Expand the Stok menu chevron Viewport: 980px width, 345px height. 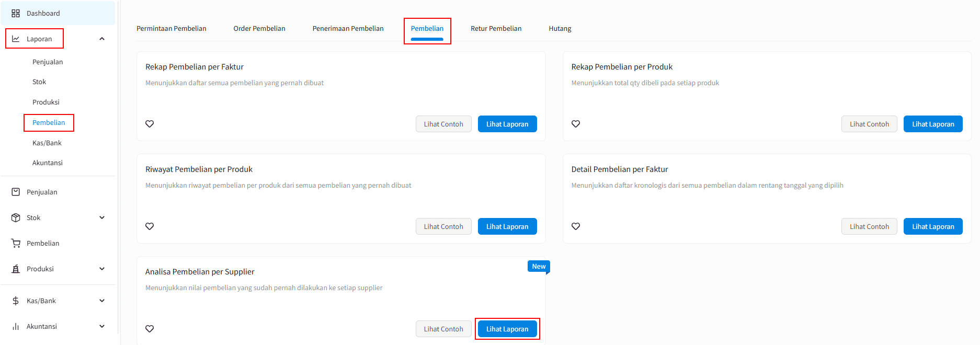click(102, 217)
